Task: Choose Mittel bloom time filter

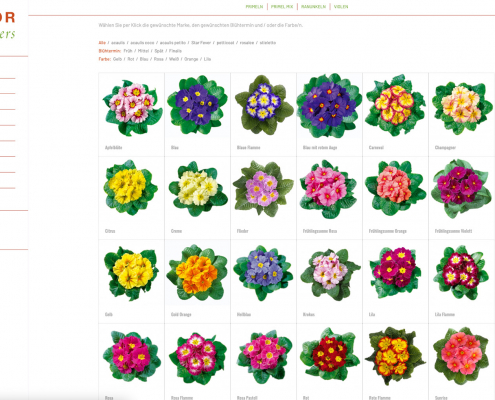Action: tap(143, 51)
